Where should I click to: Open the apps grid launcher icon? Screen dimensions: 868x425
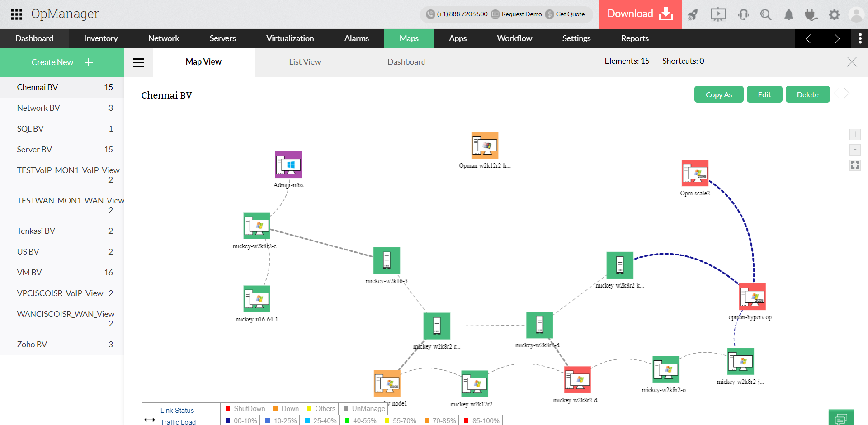click(17, 14)
